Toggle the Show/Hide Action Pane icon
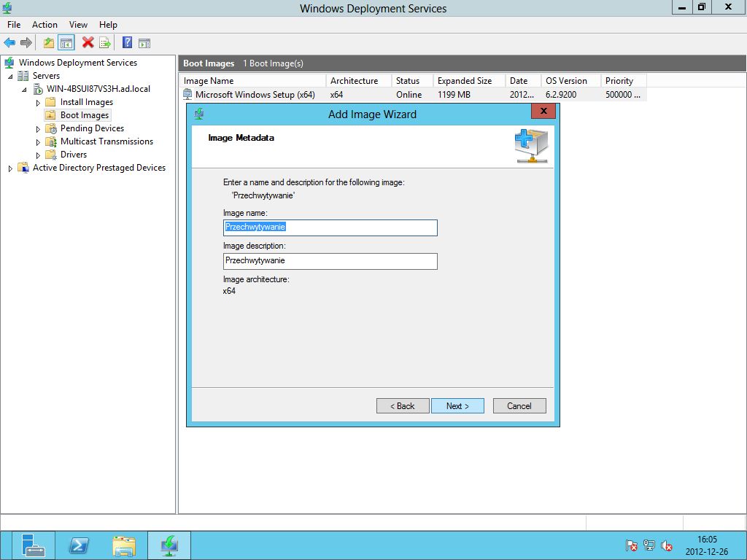747x560 pixels. click(x=144, y=43)
